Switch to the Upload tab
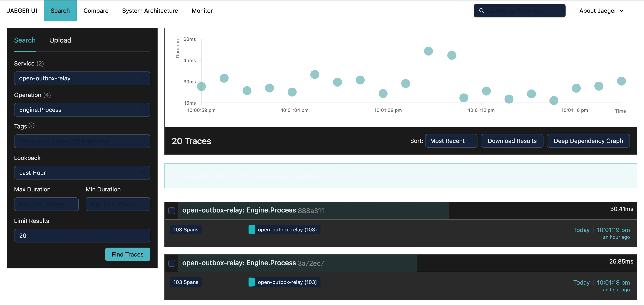 [60, 40]
